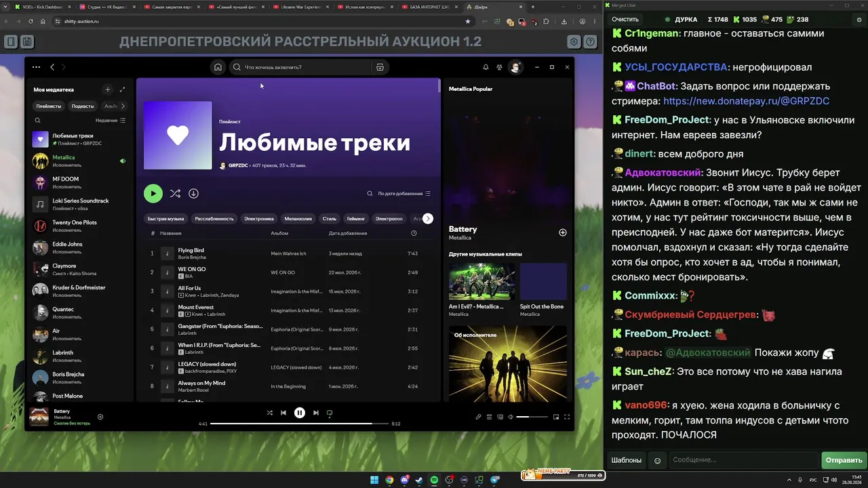Select the Плейлисты library filter
Image resolution: width=868 pixels, height=488 pixels.
pos(49,106)
